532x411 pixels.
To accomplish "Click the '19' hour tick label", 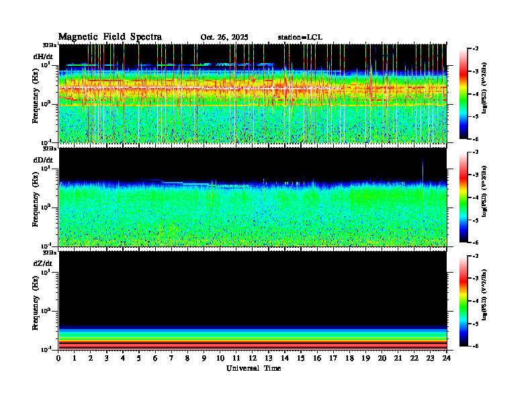I will click(x=365, y=358).
